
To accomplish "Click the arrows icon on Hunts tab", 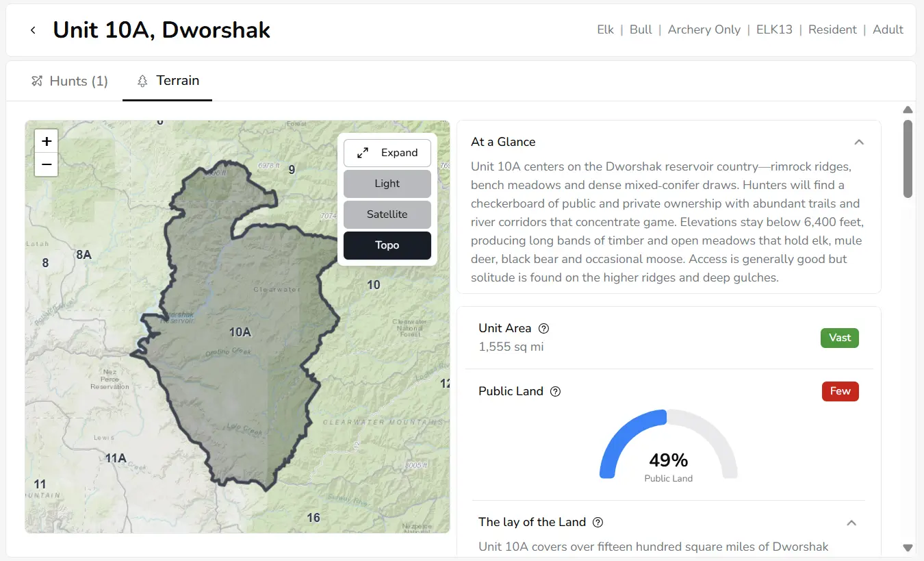I will tap(37, 82).
